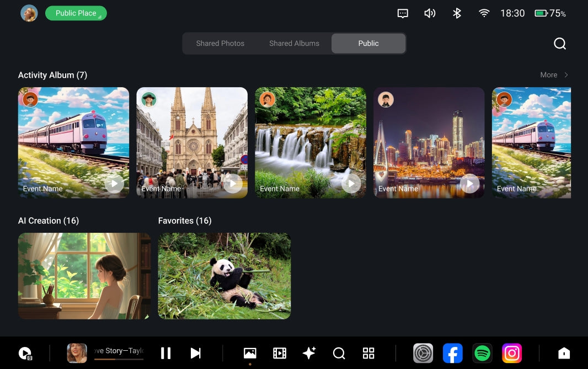Click the battery 75% indicator
588x369 pixels.
click(550, 13)
